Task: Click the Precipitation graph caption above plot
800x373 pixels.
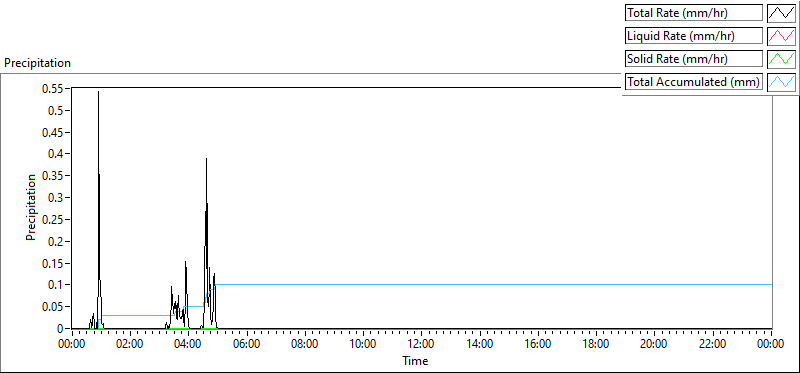Action: pos(37,63)
